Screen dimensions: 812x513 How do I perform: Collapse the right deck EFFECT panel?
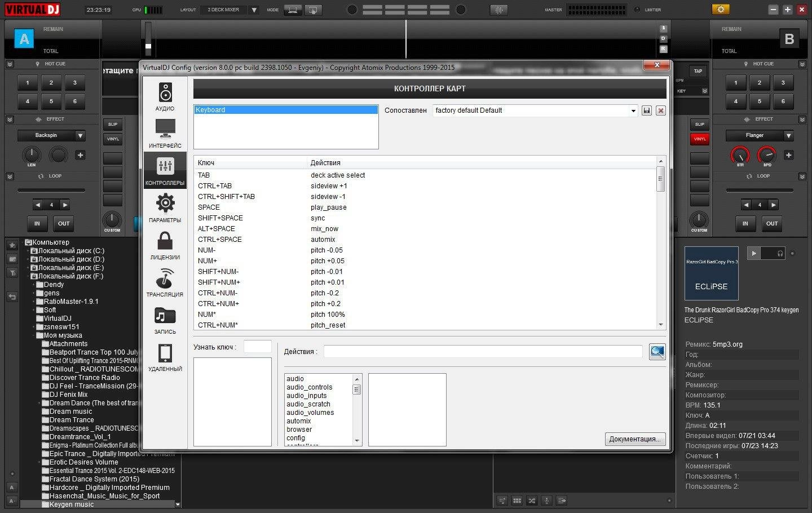(x=802, y=120)
